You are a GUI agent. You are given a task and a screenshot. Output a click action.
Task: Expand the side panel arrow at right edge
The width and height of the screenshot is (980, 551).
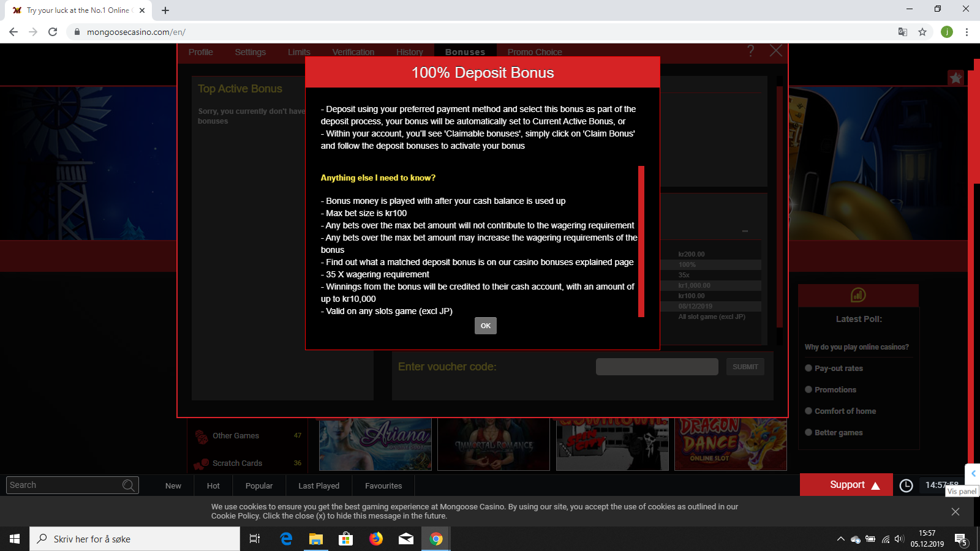[973, 473]
